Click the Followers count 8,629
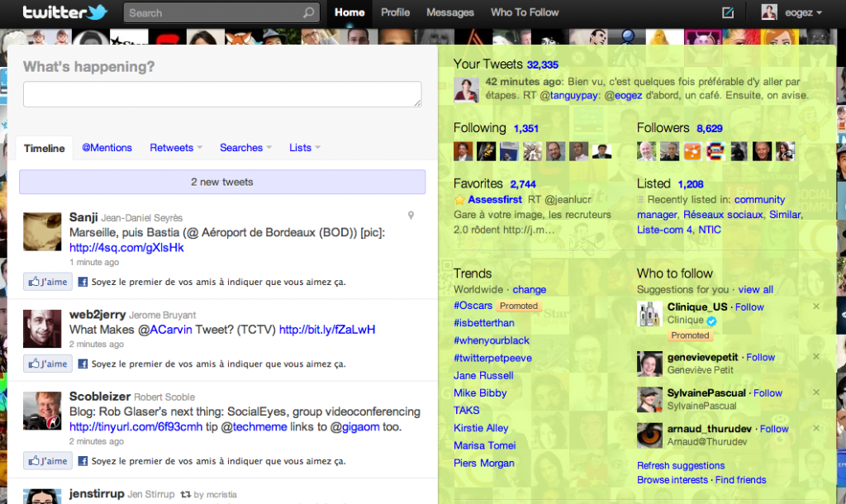846x504 pixels. [x=710, y=128]
